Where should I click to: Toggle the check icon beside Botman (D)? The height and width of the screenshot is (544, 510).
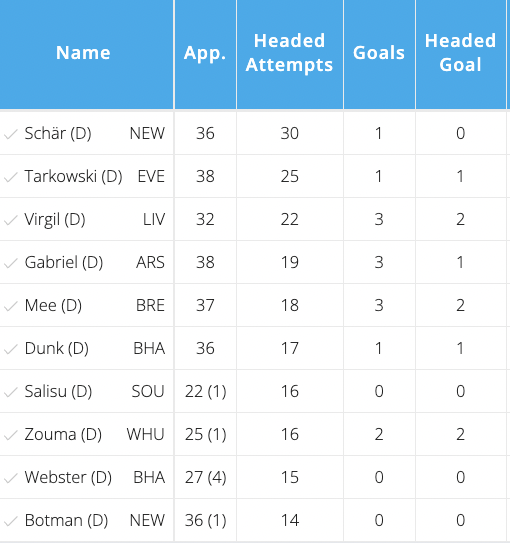10,521
